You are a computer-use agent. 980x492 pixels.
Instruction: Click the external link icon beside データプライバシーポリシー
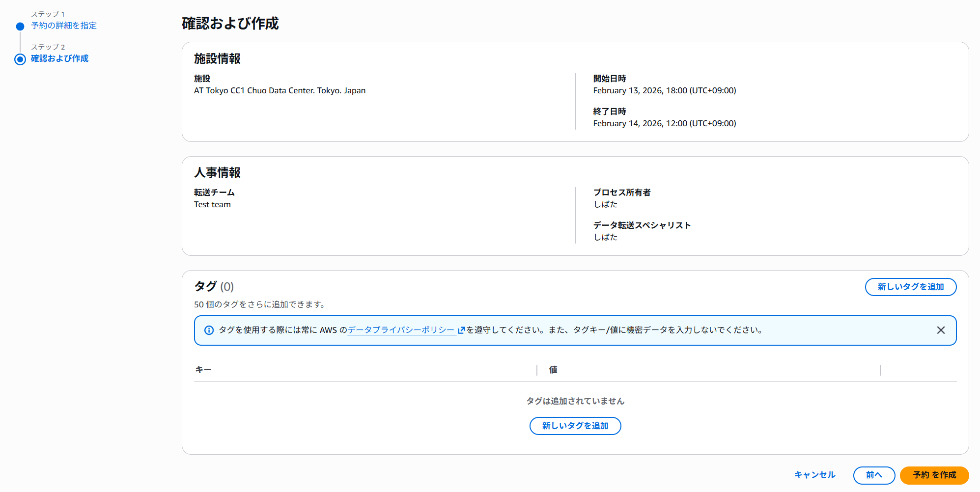tap(461, 330)
